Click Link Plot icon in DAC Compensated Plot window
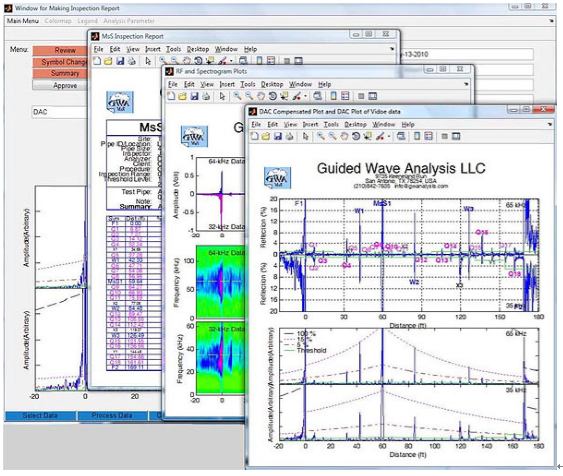 [x=401, y=136]
